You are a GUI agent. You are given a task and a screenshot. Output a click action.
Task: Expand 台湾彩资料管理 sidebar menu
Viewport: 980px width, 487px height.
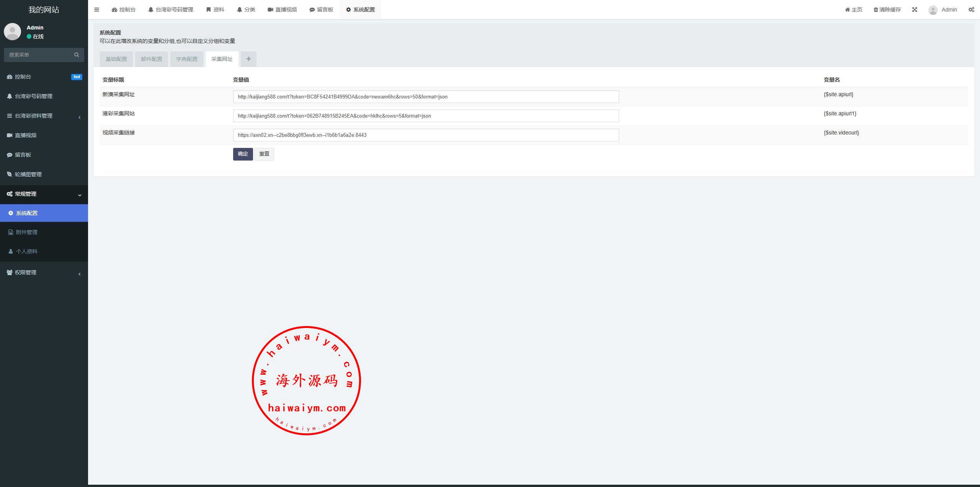coord(34,116)
